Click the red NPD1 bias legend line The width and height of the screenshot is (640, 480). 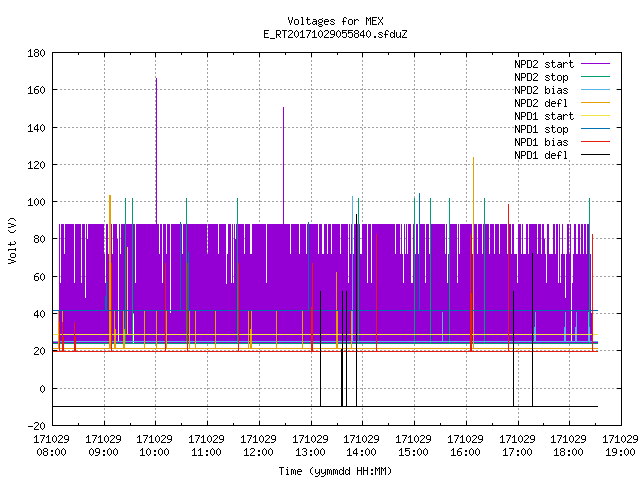click(595, 142)
